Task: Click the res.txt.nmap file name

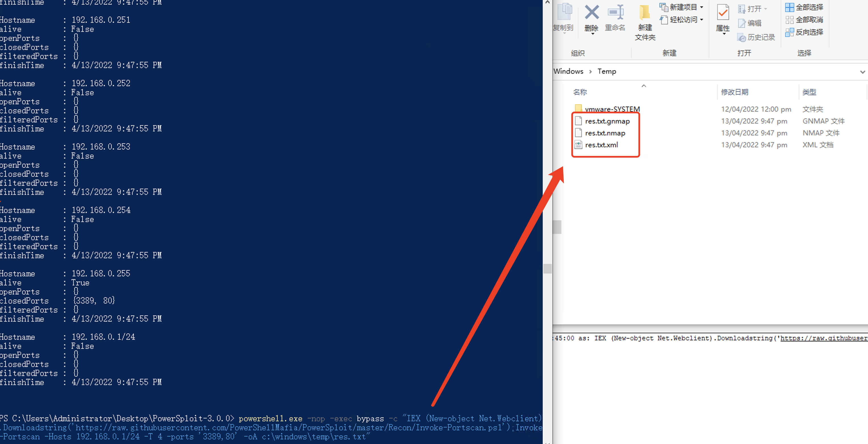Action: [x=605, y=133]
